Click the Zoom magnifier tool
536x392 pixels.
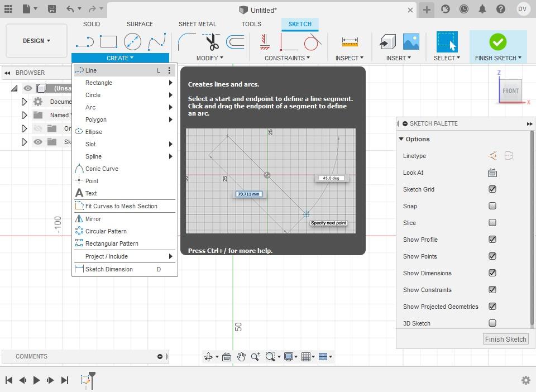coord(255,357)
